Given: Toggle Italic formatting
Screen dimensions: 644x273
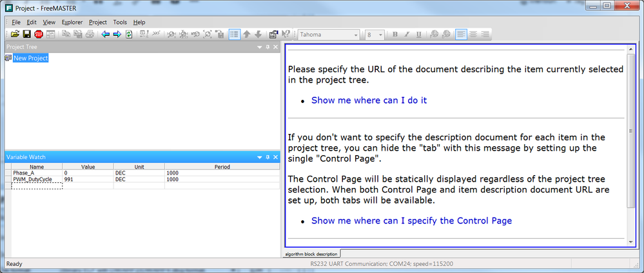Looking at the screenshot, I should tap(407, 35).
